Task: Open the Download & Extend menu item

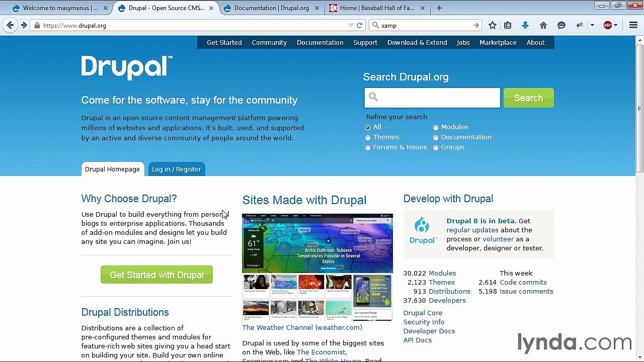Action: (x=417, y=42)
